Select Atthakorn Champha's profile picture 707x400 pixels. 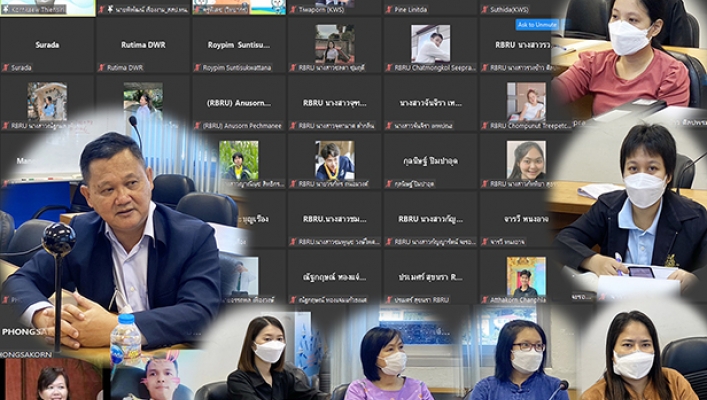(x=526, y=276)
